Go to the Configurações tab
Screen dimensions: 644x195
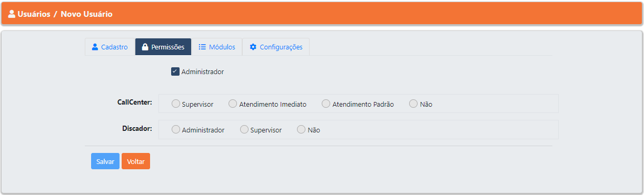(x=276, y=47)
